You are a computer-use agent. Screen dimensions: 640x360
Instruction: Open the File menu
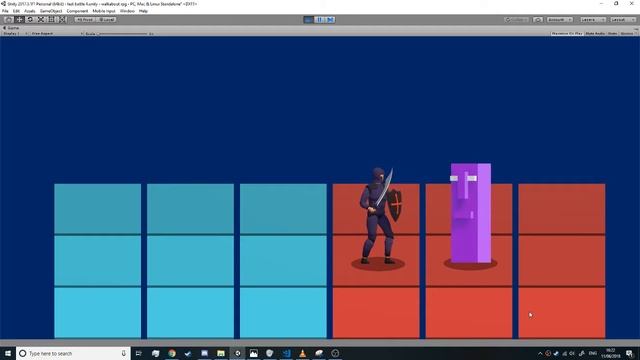coord(5,11)
